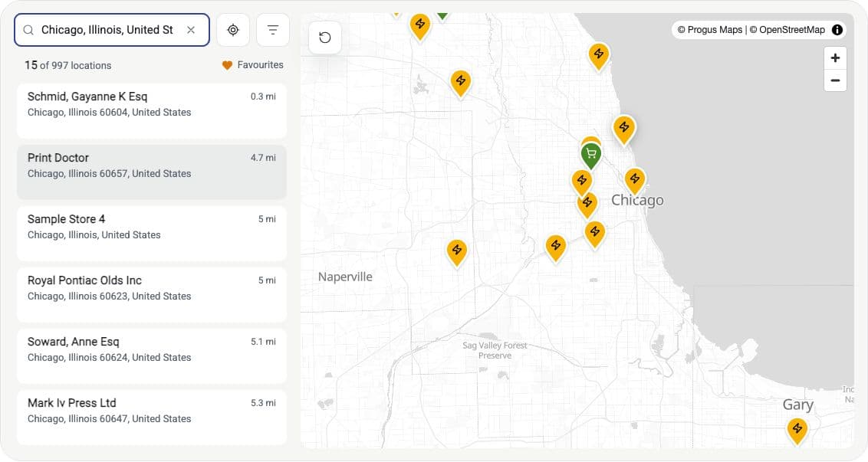Click the Chicago city label on map
The height and width of the screenshot is (462, 868).
(637, 200)
